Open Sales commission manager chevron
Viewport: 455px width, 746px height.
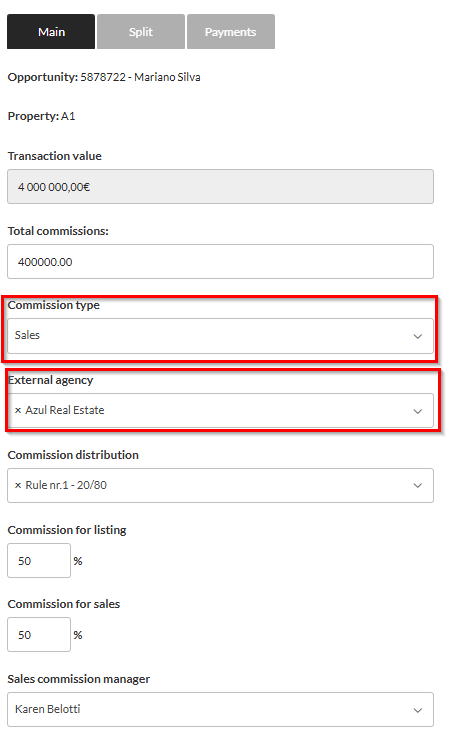(x=417, y=710)
